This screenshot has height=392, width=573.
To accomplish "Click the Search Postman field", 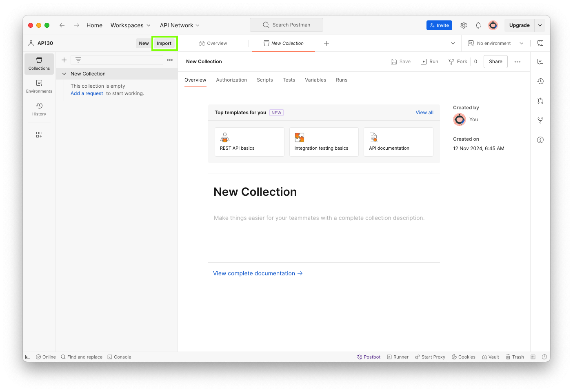I will (286, 25).
